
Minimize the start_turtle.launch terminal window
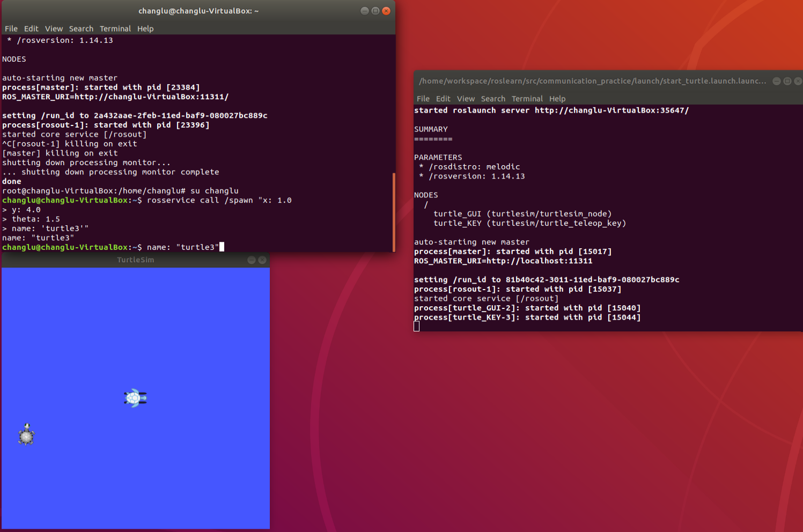[x=777, y=81]
